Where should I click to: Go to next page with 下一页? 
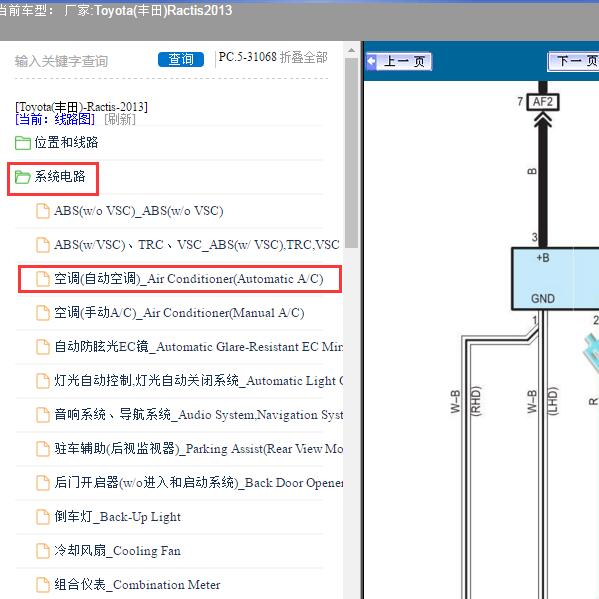click(573, 61)
